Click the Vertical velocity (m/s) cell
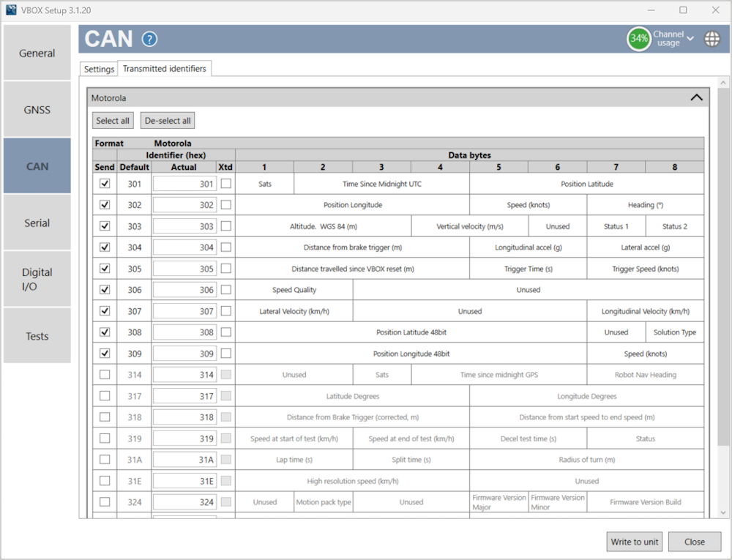 pyautogui.click(x=470, y=226)
